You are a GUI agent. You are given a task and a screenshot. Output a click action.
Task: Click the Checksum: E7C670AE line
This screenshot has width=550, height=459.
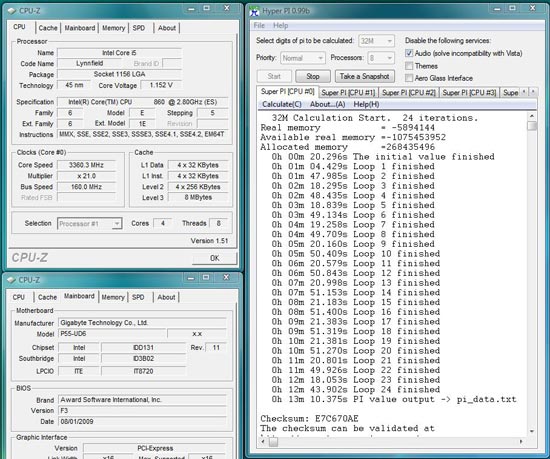click(x=309, y=418)
